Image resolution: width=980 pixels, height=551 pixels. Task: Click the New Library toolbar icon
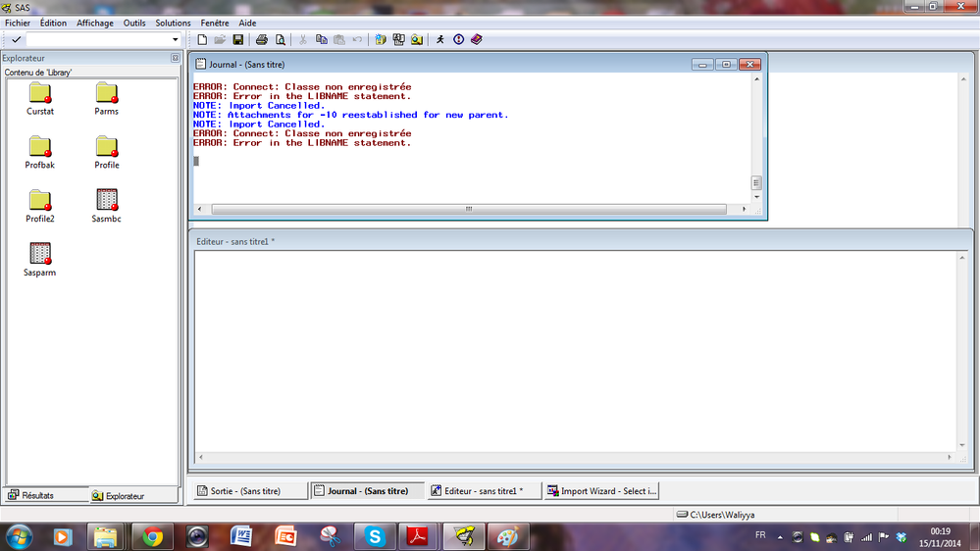(381, 39)
